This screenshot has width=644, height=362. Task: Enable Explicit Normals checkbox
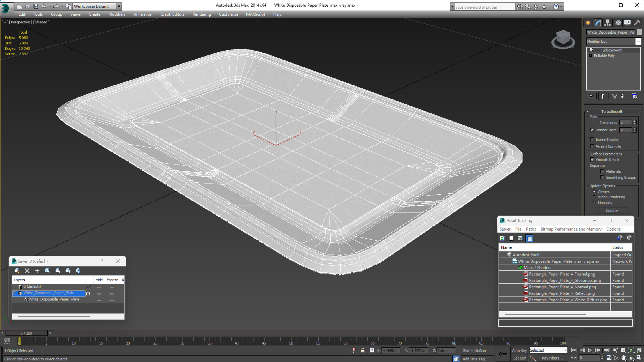(x=592, y=146)
